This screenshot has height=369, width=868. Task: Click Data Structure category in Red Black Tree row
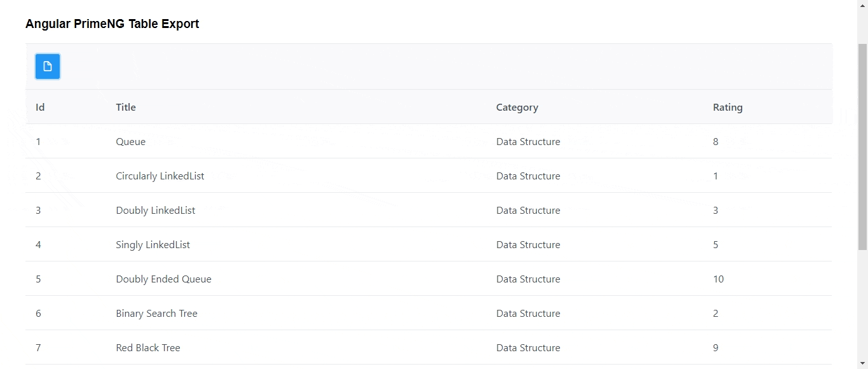[x=528, y=348]
